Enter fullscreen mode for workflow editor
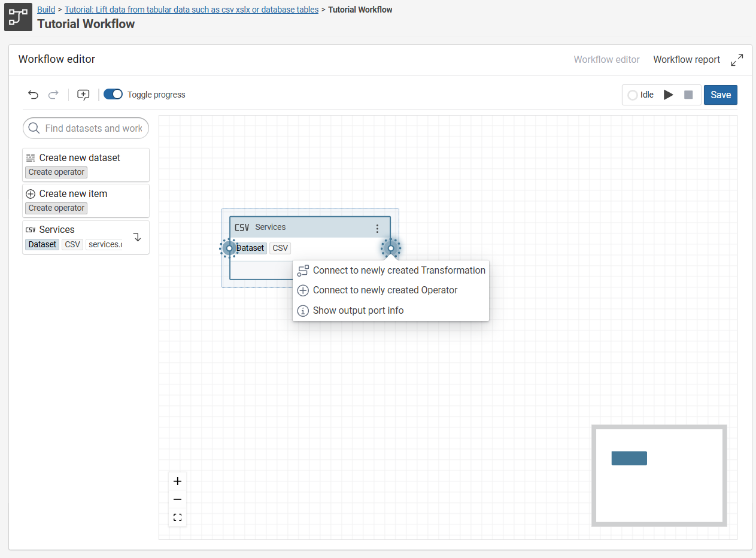The height and width of the screenshot is (558, 756). tap(737, 60)
